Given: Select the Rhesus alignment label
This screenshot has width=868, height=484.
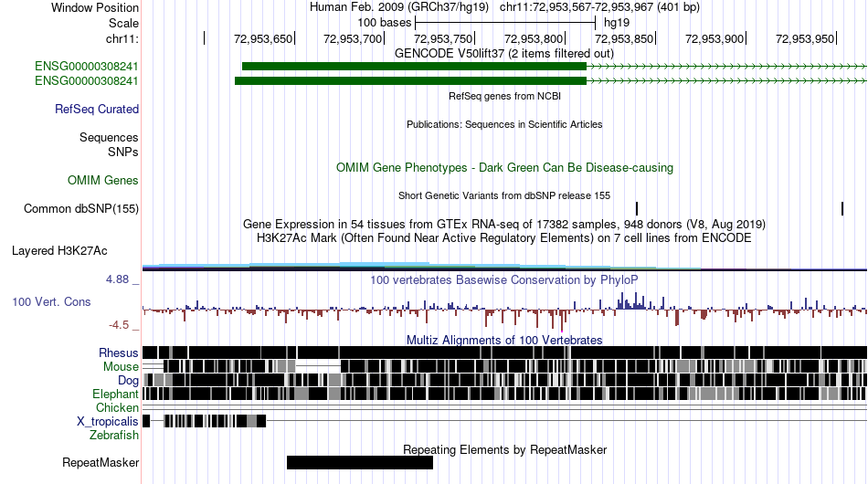Looking at the screenshot, I should (119, 352).
